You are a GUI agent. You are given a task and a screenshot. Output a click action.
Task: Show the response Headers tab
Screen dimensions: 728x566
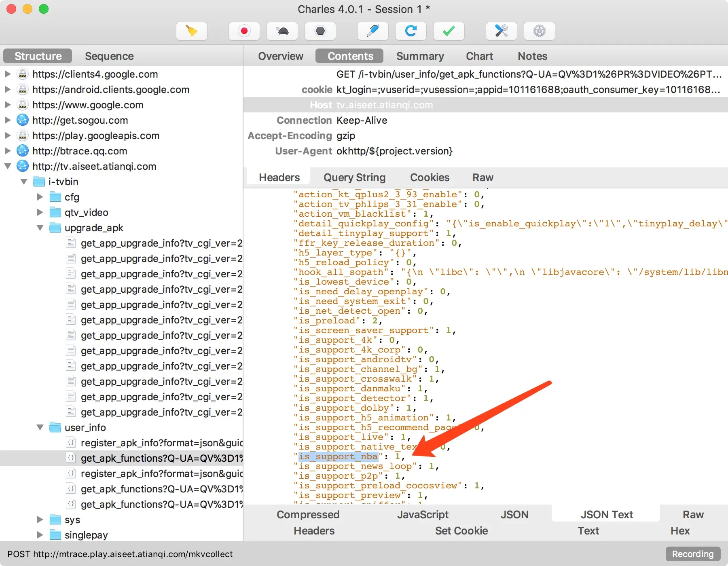tap(314, 531)
